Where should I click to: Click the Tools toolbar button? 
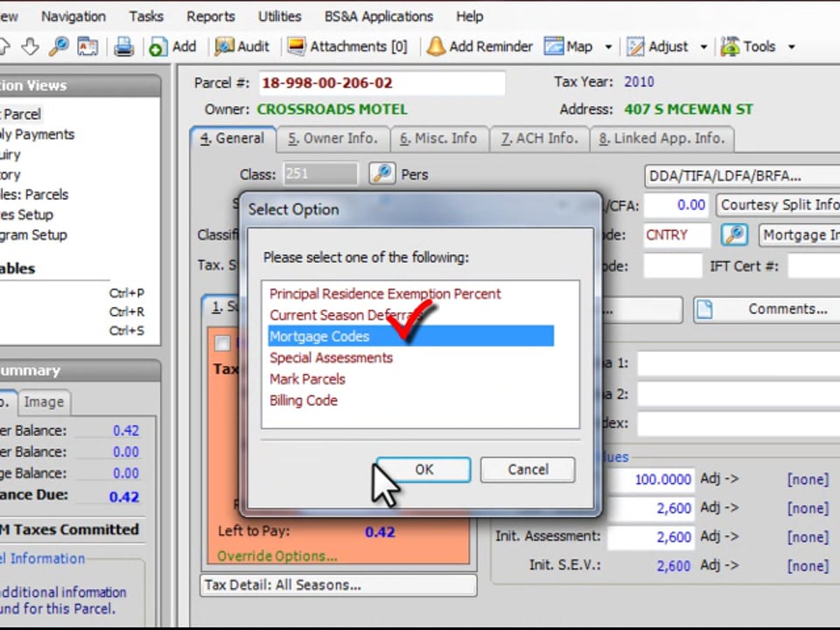tap(748, 46)
